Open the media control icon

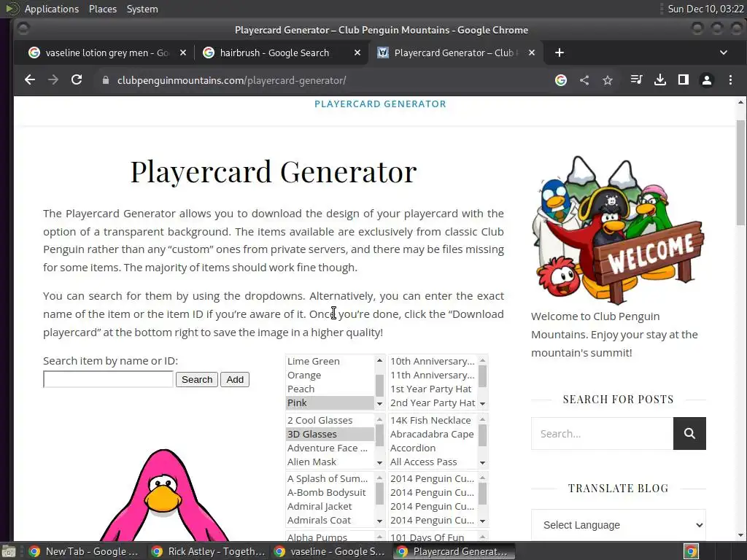(x=636, y=80)
